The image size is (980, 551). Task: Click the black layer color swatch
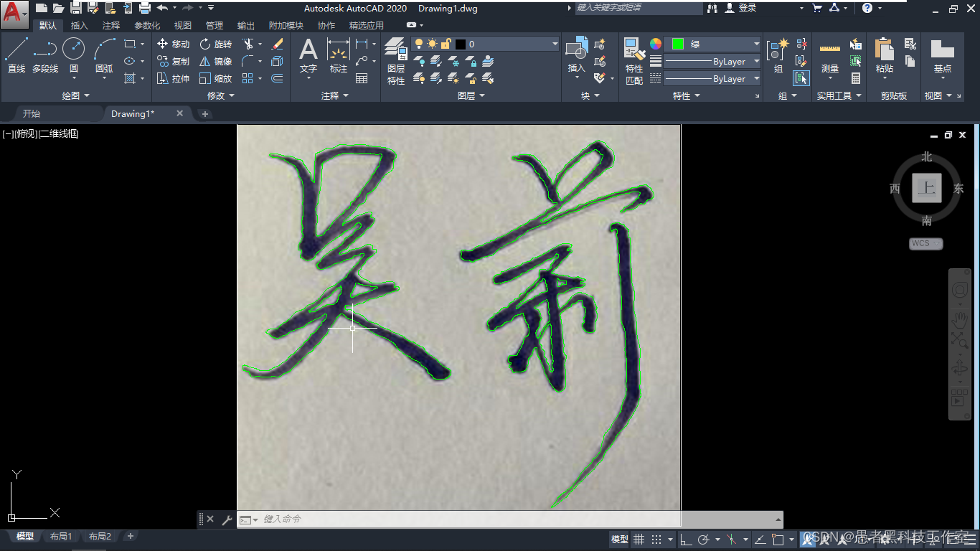pyautogui.click(x=461, y=44)
